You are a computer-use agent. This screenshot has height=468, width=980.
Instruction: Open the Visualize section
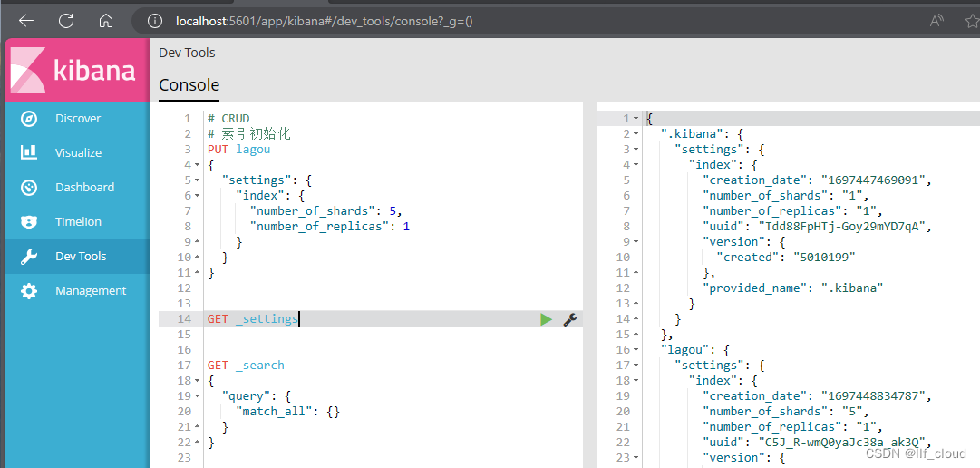coord(77,152)
